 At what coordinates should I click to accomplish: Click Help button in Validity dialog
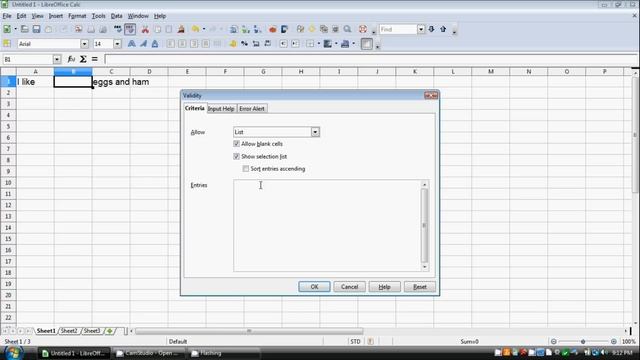click(384, 287)
